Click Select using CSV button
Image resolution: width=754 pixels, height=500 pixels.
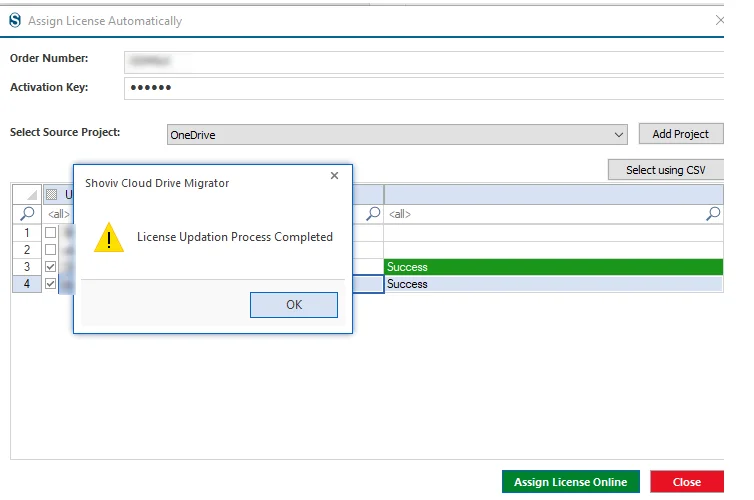click(x=666, y=170)
